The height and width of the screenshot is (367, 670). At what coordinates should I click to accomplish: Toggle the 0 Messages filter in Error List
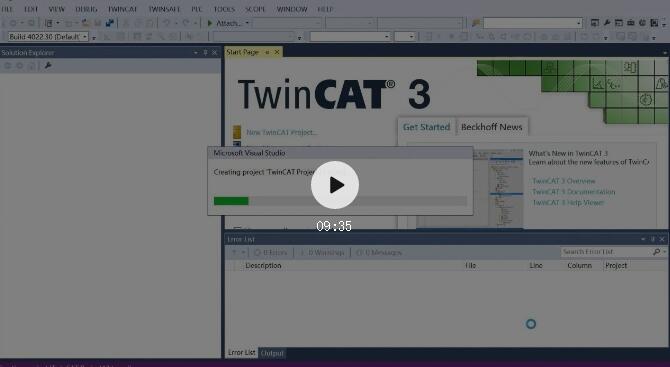pyautogui.click(x=379, y=252)
